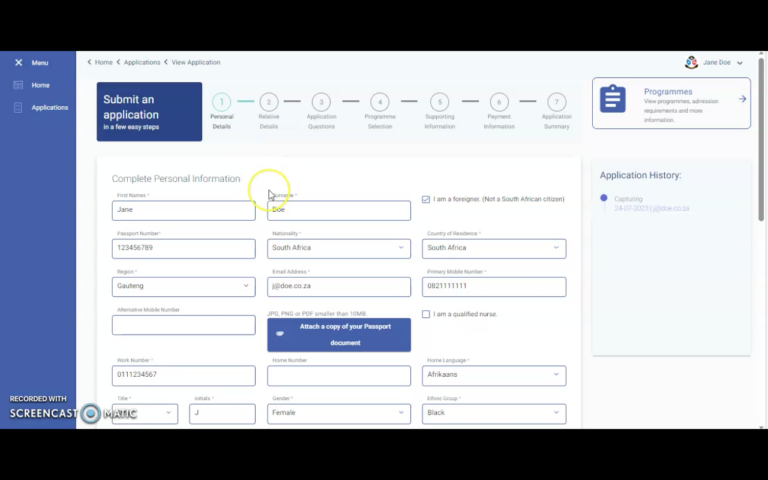The width and height of the screenshot is (768, 480).
Task: Go to step 2 Relative Details
Action: [x=268, y=102]
